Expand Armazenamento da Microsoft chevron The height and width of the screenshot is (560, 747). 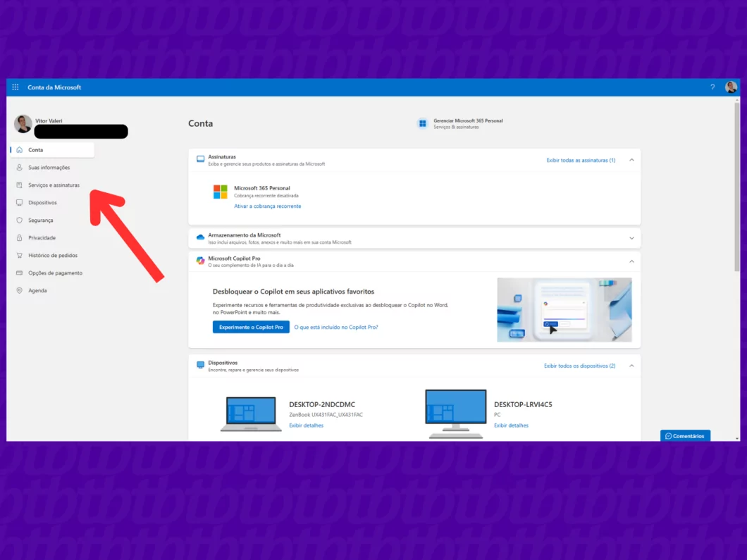point(631,238)
